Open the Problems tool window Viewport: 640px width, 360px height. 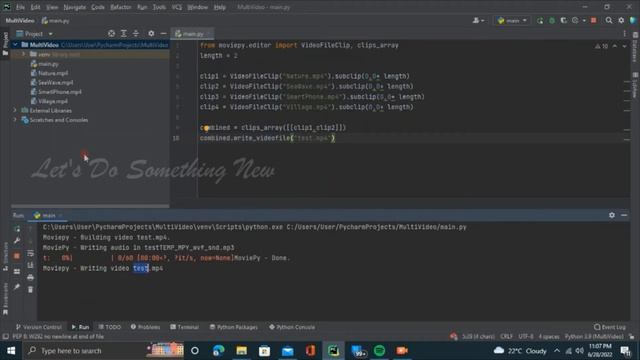point(145,327)
